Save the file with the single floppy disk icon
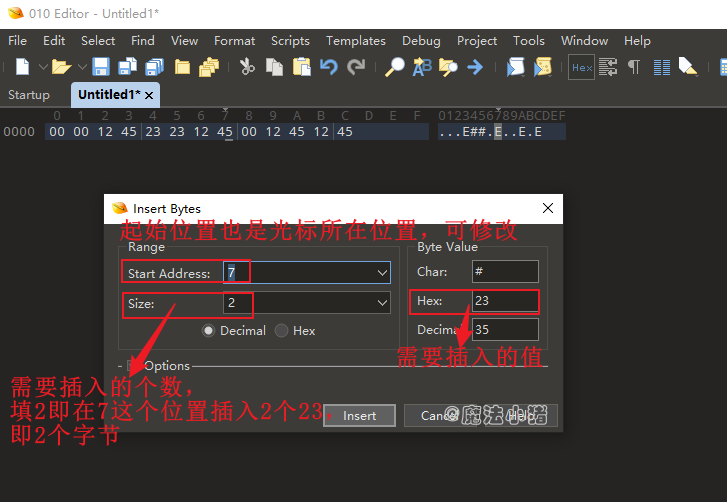This screenshot has height=502, width=727. (x=101, y=67)
